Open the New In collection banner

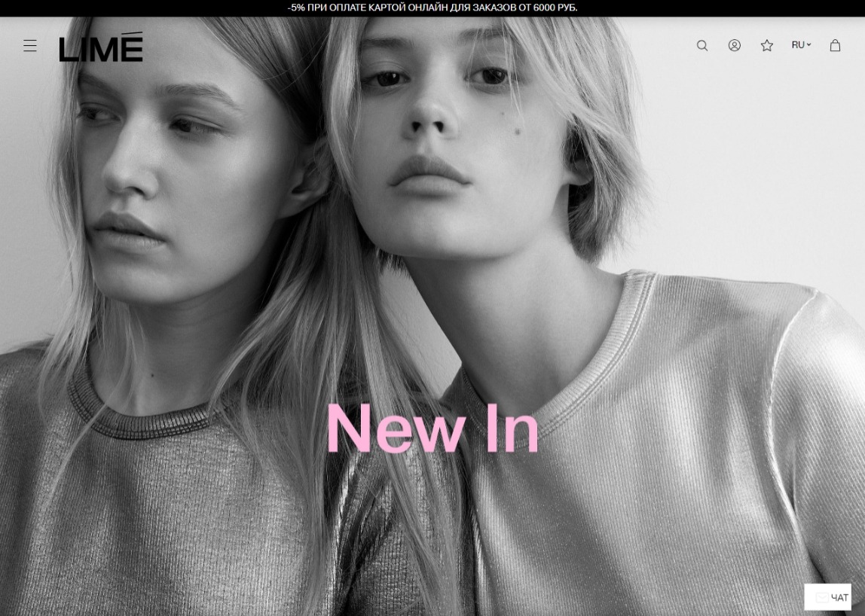[x=432, y=428]
